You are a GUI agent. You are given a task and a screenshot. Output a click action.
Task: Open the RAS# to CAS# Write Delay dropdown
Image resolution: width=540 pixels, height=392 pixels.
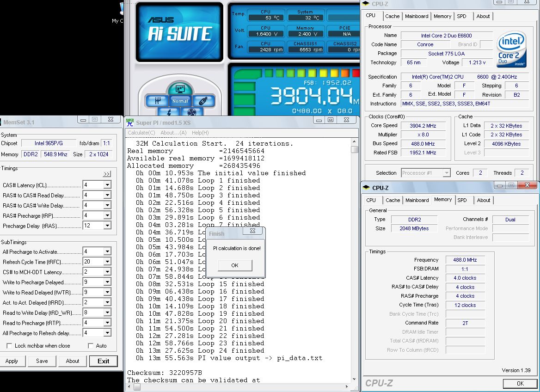(x=107, y=205)
